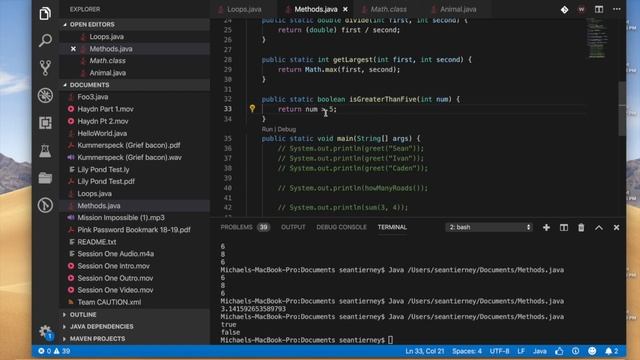This screenshot has width=640, height=360.
Task: Click the thumbs up status bar icon
Action: click(559, 351)
